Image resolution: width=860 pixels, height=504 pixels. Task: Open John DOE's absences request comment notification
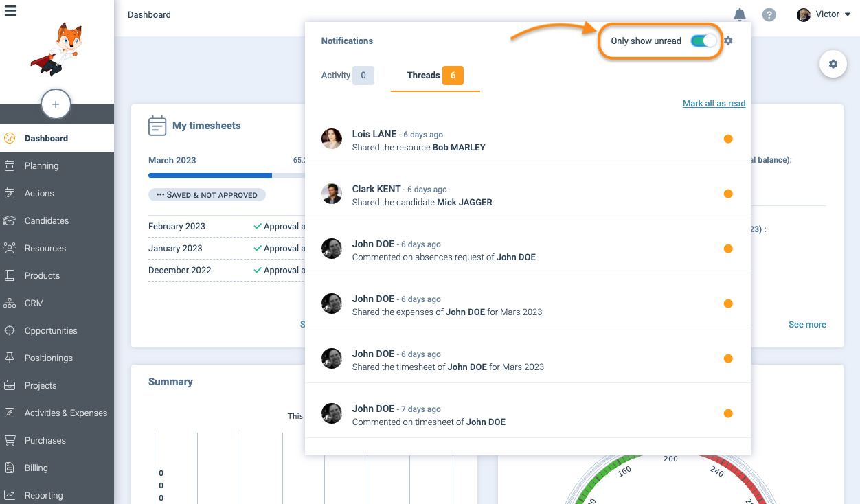pyautogui.click(x=528, y=249)
